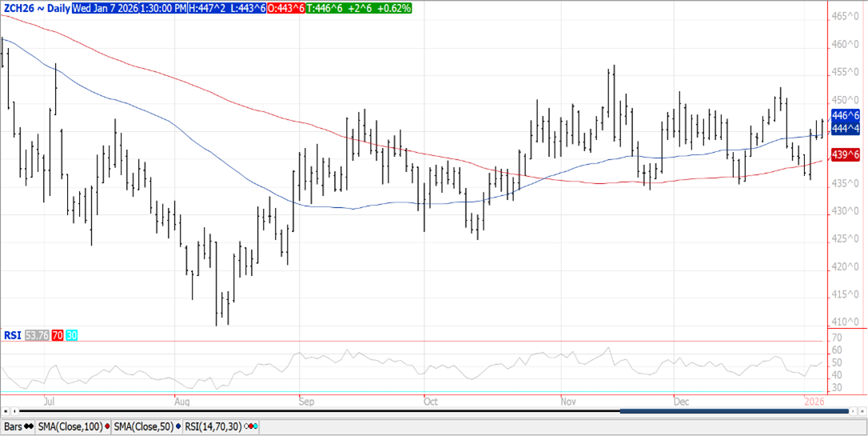Click the ZCH26 ~ Daily symbol title
This screenshot has width=868, height=436.
tap(35, 8)
